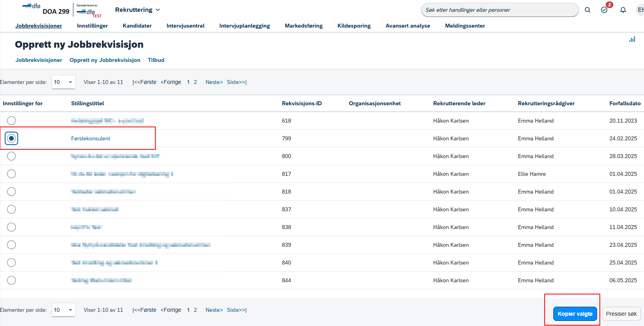
Task: Select the radio button for requisition 844
Action: click(11, 280)
